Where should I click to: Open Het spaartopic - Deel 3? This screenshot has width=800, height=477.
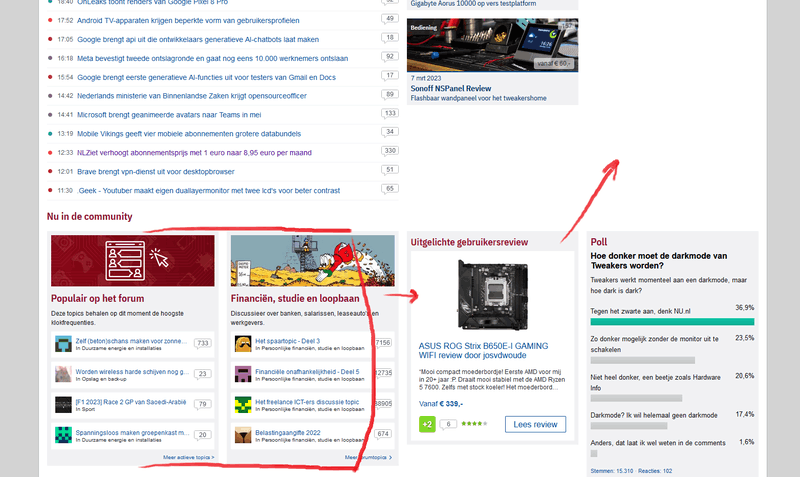tap(288, 341)
